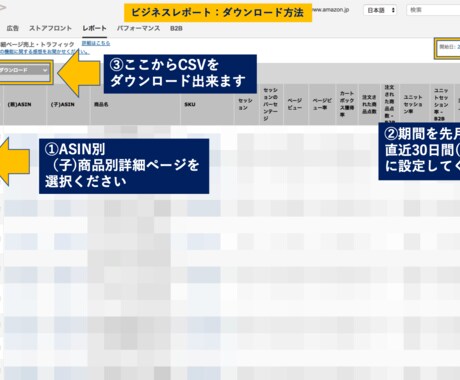Image resolution: width=460 pixels, height=380 pixels.
Task: Open the パフォーマンス menu
Action: [138, 28]
